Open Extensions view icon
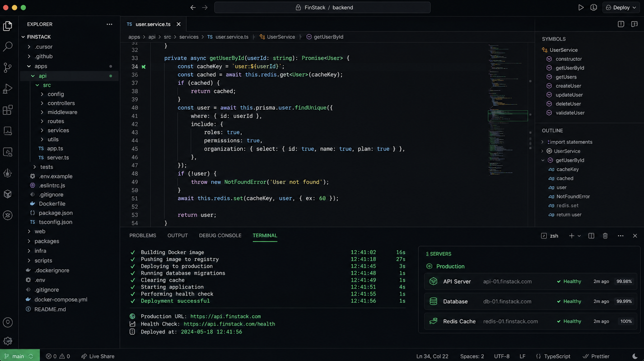 [8, 110]
